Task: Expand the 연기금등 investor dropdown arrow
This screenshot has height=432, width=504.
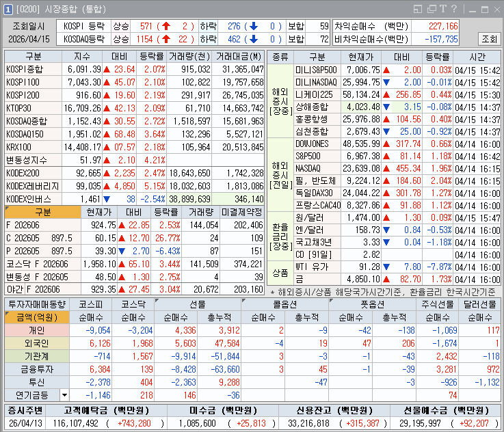Action: 64,395
